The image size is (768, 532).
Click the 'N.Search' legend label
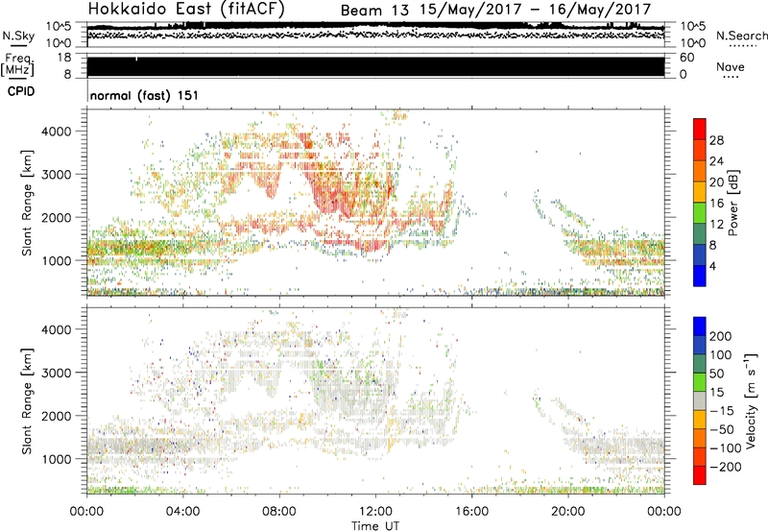click(x=741, y=36)
